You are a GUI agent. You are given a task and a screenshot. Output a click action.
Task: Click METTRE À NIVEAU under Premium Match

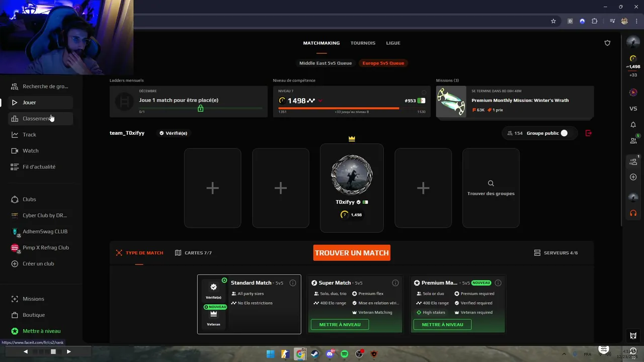pos(442,325)
